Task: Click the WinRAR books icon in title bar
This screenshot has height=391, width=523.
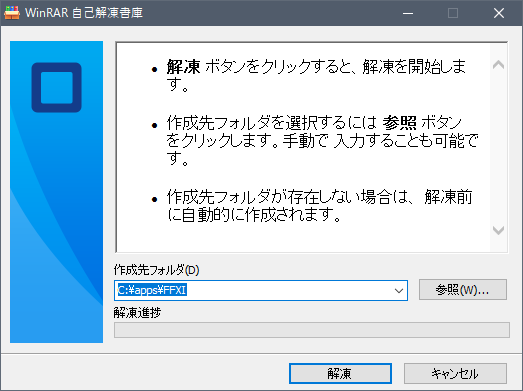Action: (x=12, y=13)
